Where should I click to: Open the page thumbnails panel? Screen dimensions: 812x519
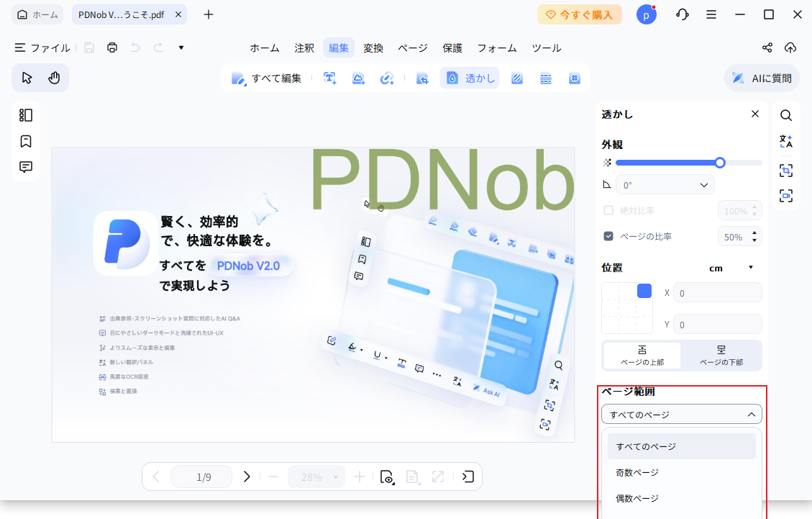click(x=25, y=114)
